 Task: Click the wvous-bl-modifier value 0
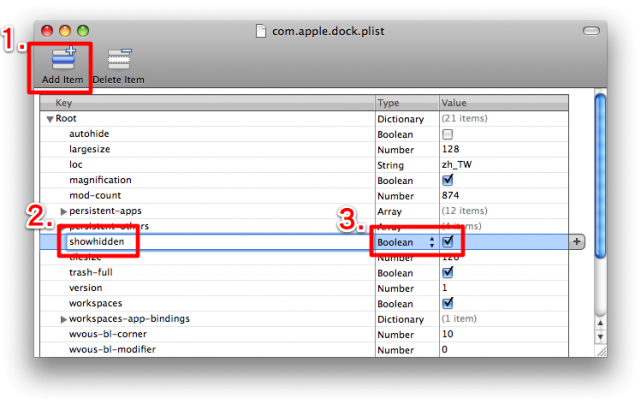(444, 350)
